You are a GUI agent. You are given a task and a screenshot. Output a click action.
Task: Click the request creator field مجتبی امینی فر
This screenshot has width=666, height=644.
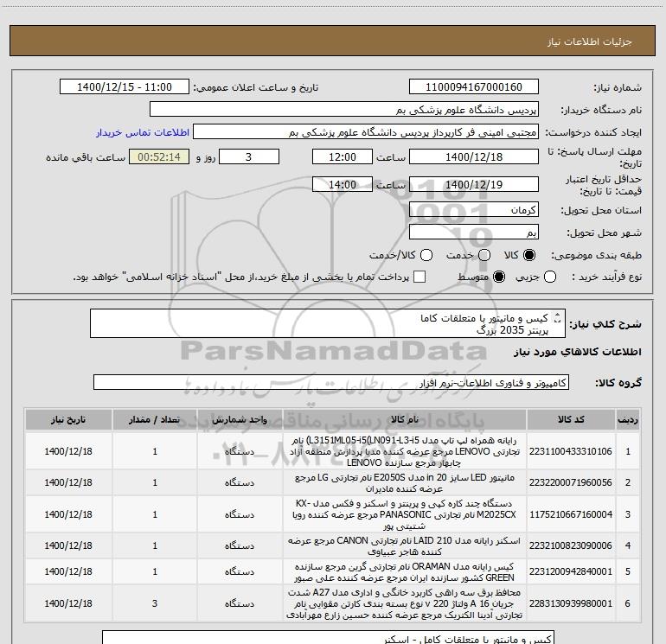(366, 132)
